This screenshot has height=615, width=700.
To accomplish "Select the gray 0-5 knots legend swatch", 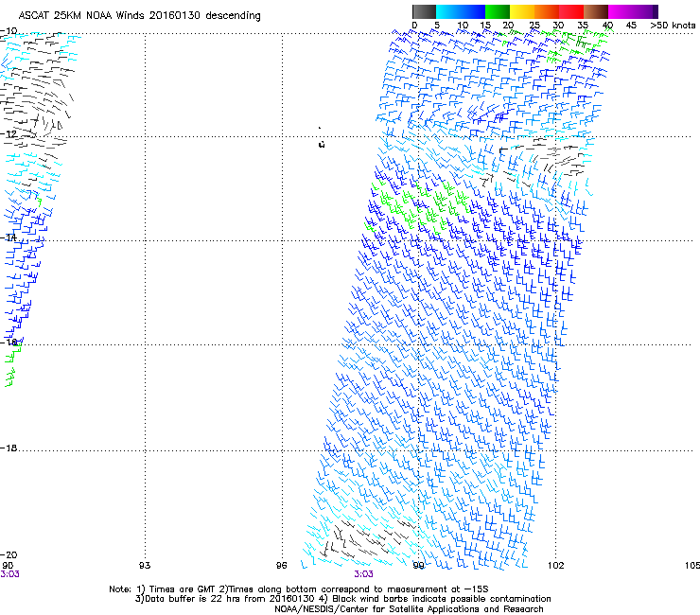I will coord(424,11).
